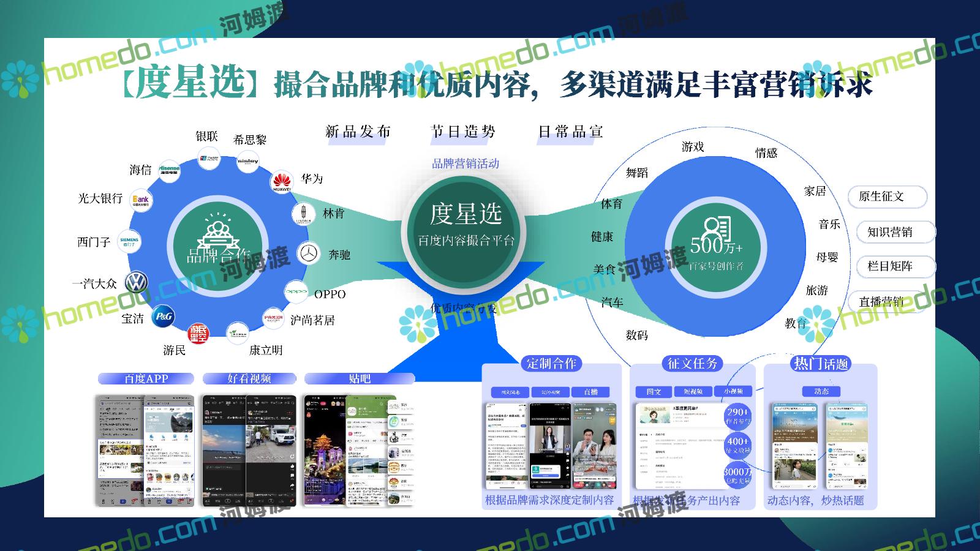The image size is (980, 551).
Task: Select the Lincoln brand logo
Action: click(x=303, y=214)
